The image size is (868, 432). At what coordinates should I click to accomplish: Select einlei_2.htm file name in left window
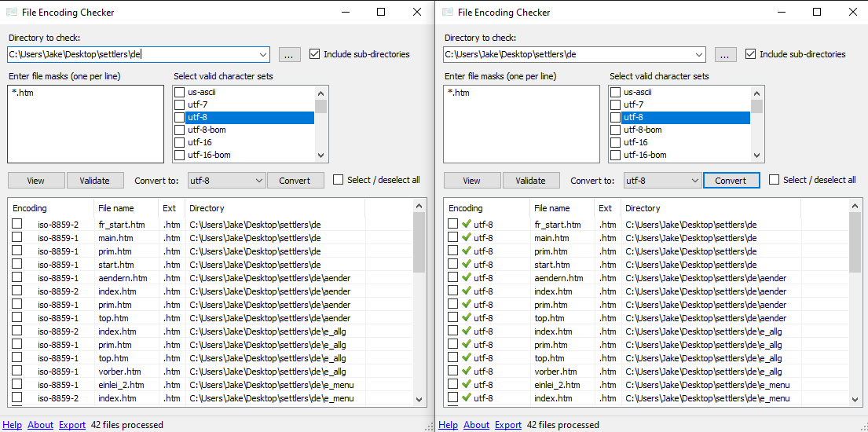click(x=121, y=384)
